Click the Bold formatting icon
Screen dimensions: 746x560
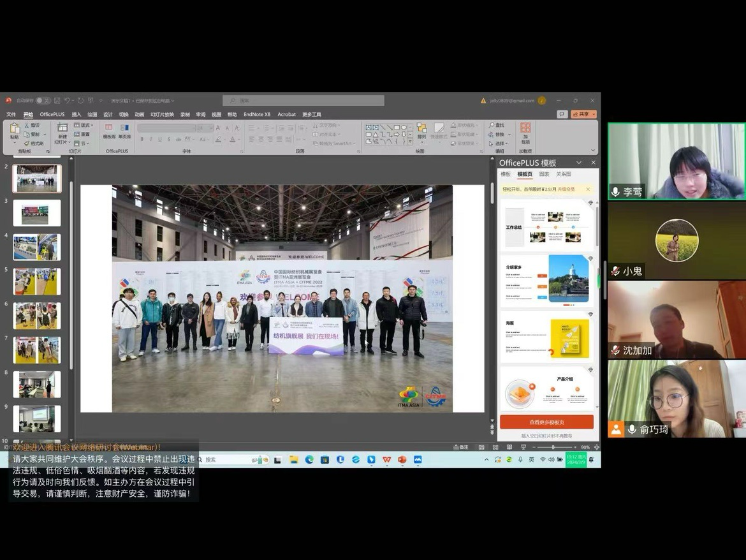(x=142, y=140)
